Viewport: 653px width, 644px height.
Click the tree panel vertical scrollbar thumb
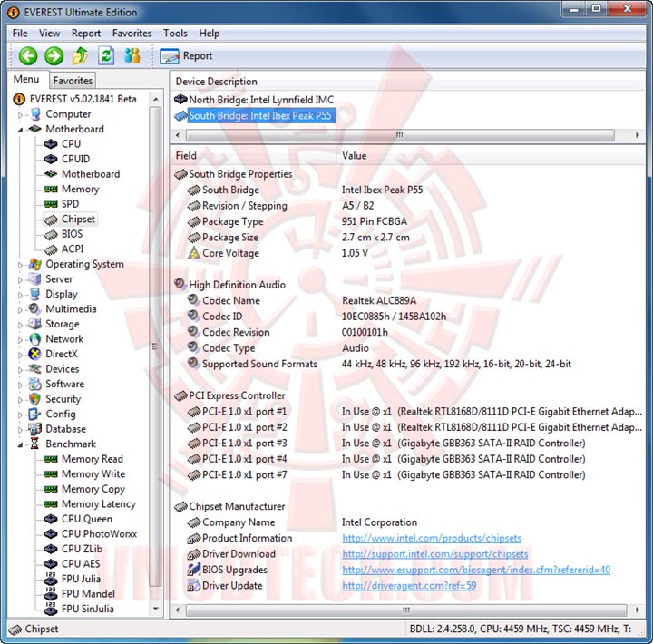click(155, 346)
